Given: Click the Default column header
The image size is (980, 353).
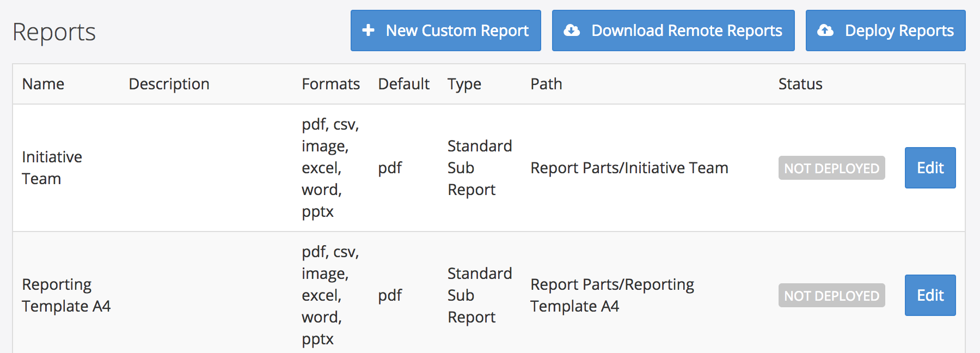Looking at the screenshot, I should click(403, 84).
